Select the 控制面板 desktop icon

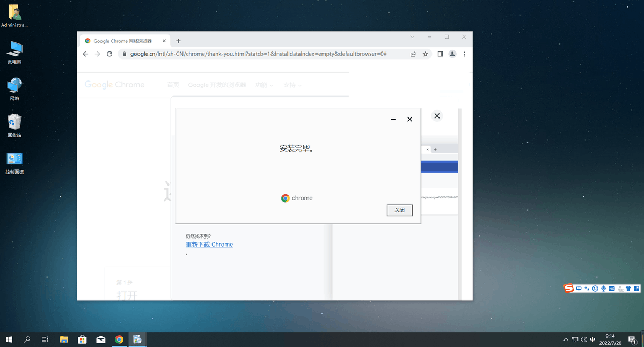coord(14,163)
